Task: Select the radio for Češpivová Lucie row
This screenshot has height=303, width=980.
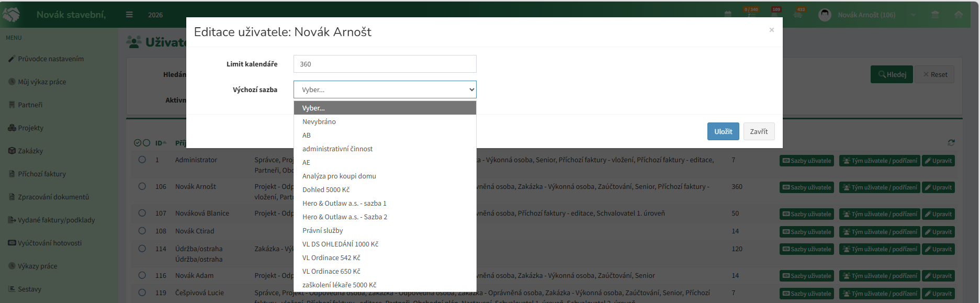Action: pos(142,293)
